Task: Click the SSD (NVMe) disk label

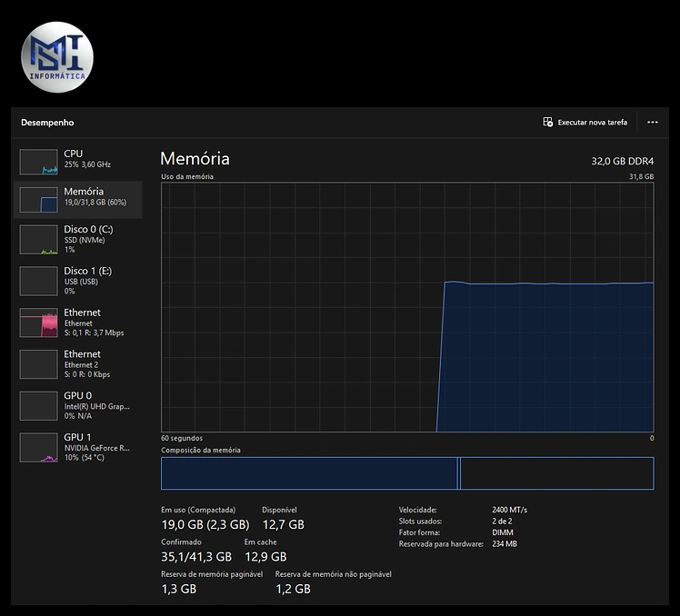Action: [x=85, y=240]
